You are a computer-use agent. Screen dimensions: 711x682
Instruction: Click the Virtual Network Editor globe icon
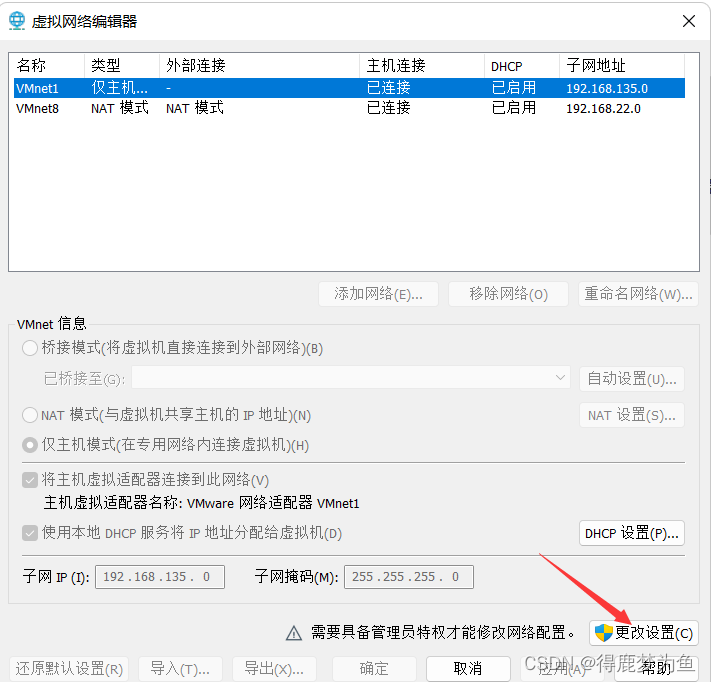coord(17,21)
